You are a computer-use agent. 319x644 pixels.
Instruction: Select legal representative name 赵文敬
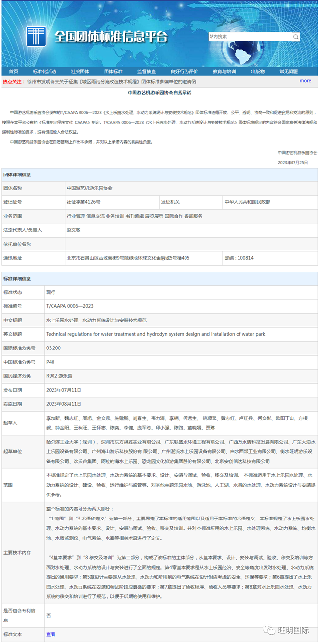74,230
